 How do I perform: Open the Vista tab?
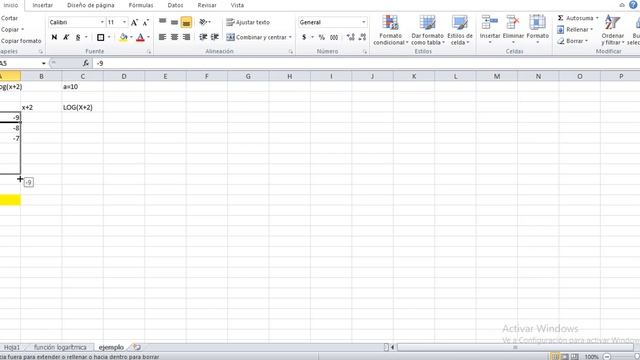pyautogui.click(x=237, y=5)
